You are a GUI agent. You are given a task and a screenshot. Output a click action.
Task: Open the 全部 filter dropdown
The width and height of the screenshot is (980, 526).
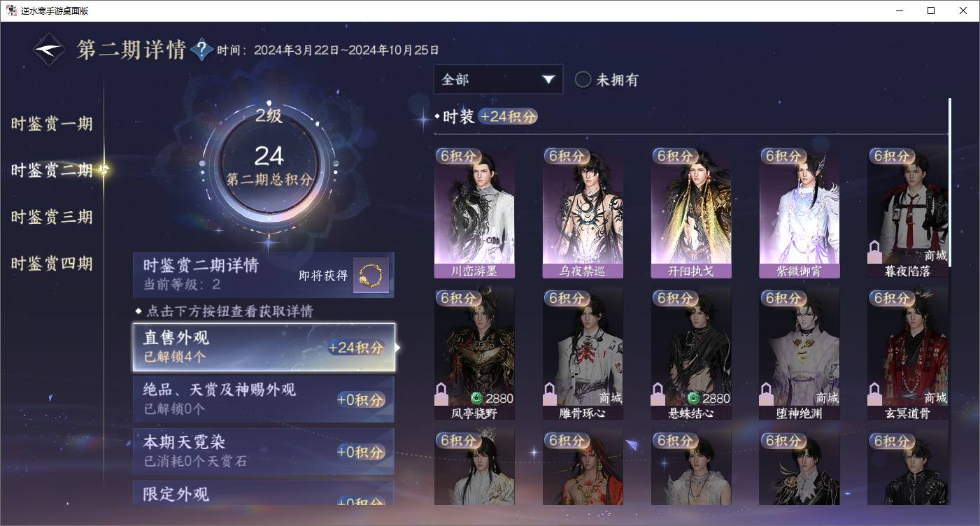coord(498,80)
